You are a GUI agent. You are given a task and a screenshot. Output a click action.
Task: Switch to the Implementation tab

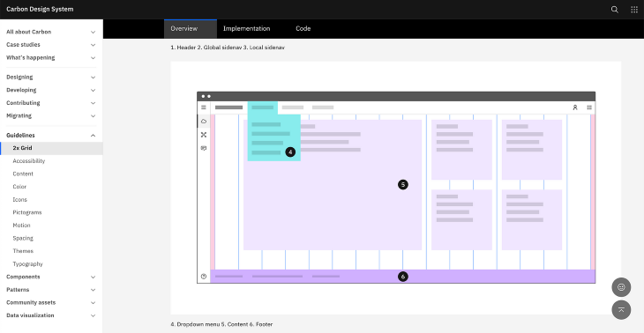(246, 29)
